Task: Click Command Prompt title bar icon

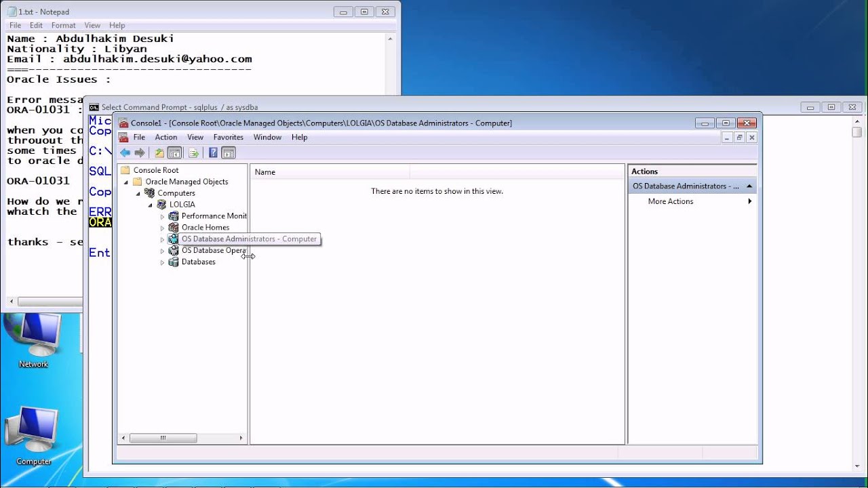Action: [x=94, y=107]
